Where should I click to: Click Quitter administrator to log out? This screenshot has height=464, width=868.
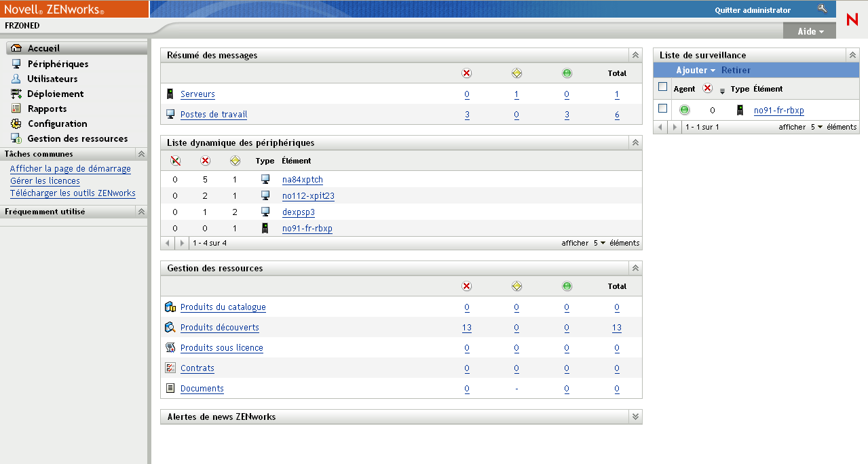(753, 10)
